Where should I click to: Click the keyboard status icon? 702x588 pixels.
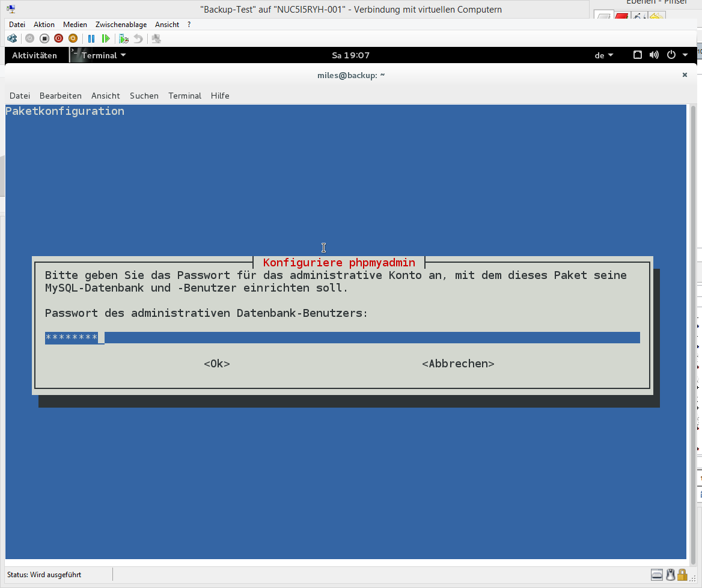[657, 575]
